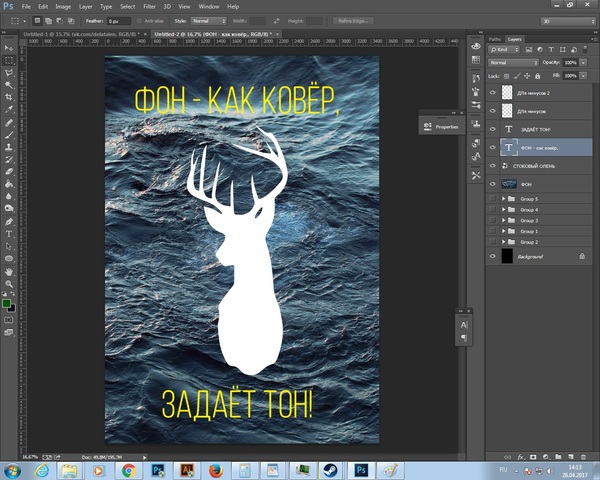Select the Move tool
The width and height of the screenshot is (600, 480).
pyautogui.click(x=9, y=48)
